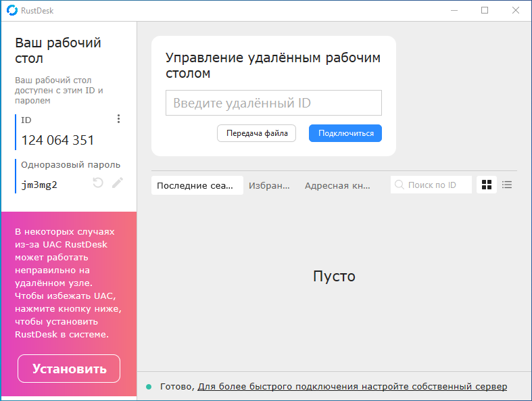The image size is (532, 401).
Task: Click the Установить button
Action: (69, 369)
